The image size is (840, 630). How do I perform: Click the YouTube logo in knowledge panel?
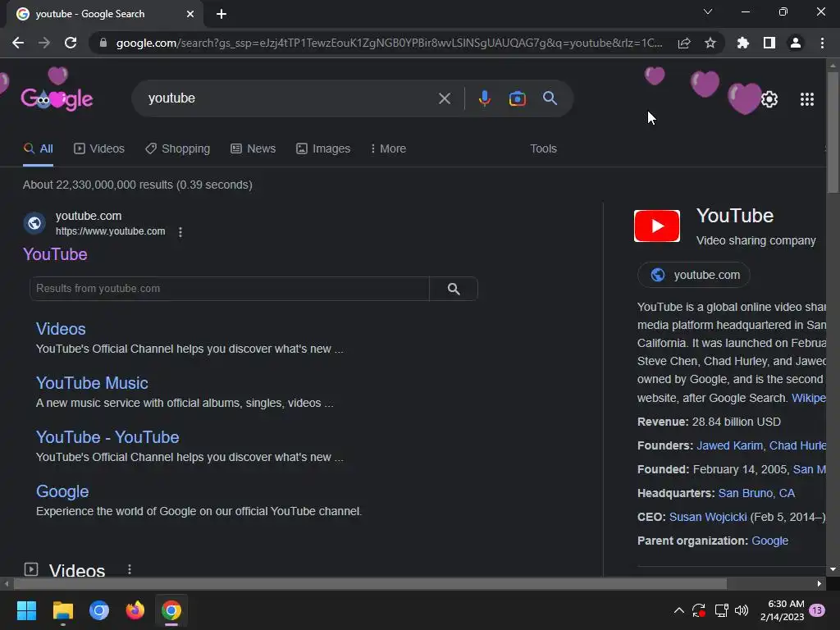pyautogui.click(x=657, y=226)
